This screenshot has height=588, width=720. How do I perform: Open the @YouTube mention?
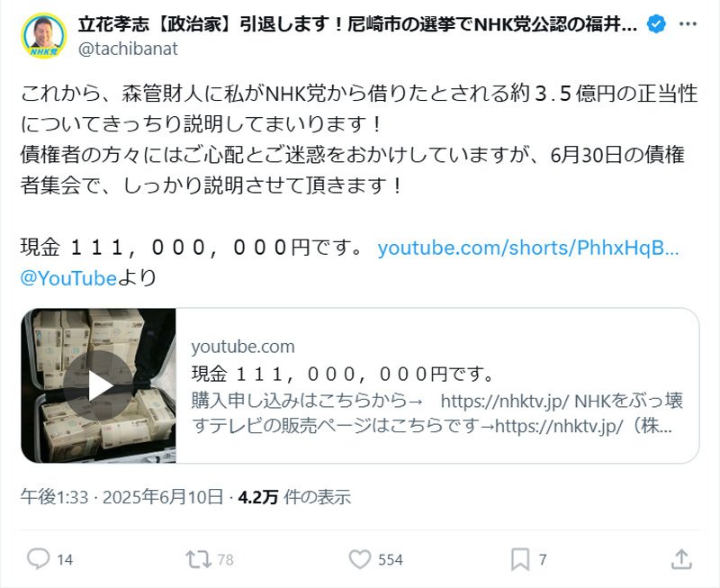(69, 278)
